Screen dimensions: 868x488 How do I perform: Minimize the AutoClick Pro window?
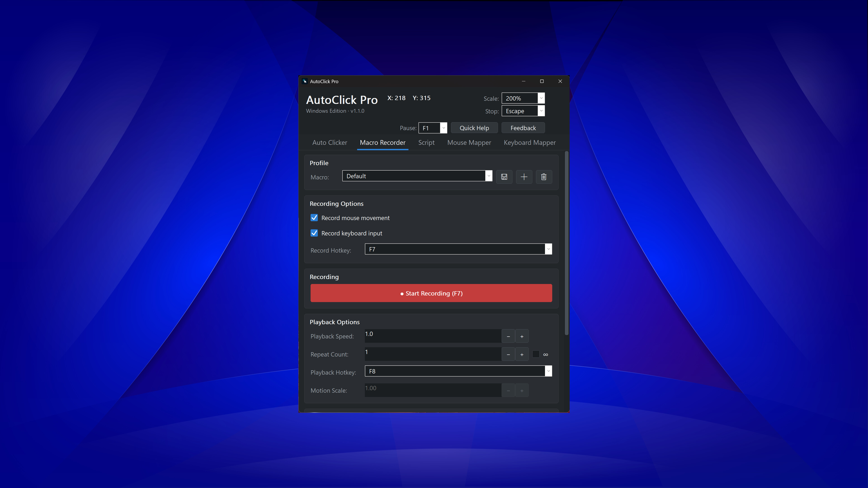tap(523, 81)
